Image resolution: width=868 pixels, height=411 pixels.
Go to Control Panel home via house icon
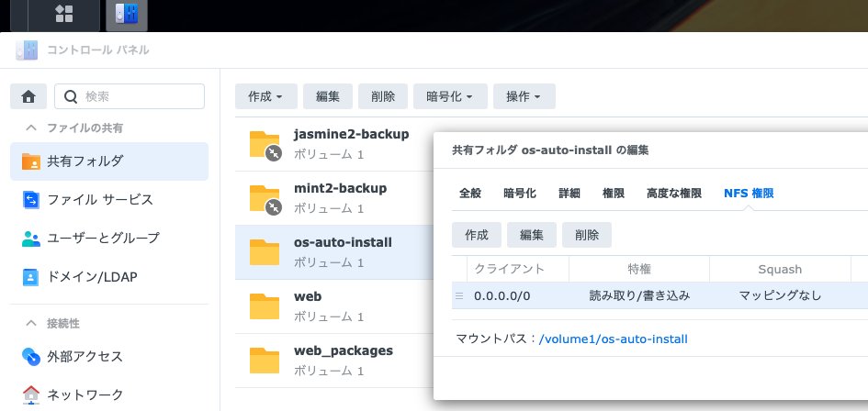(x=28, y=97)
